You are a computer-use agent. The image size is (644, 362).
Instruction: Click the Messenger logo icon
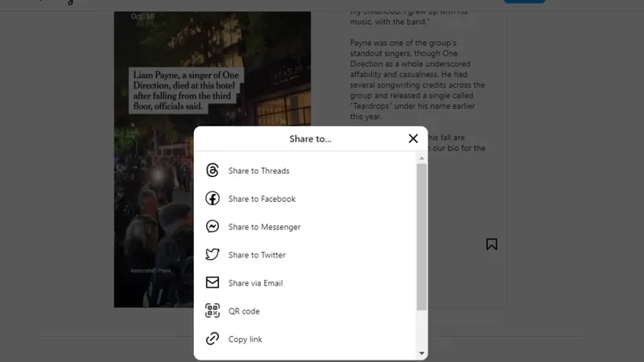pyautogui.click(x=213, y=227)
